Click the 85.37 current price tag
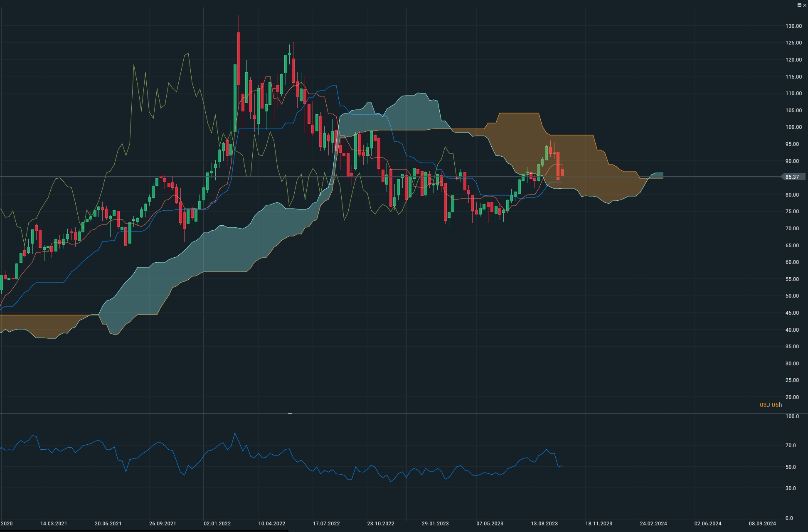 [x=793, y=177]
